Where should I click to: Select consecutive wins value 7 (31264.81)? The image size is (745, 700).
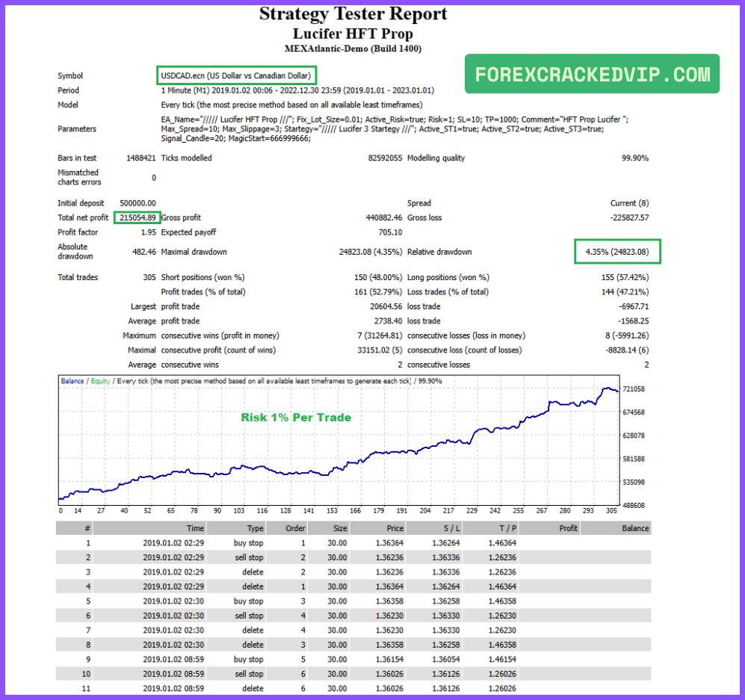click(380, 335)
